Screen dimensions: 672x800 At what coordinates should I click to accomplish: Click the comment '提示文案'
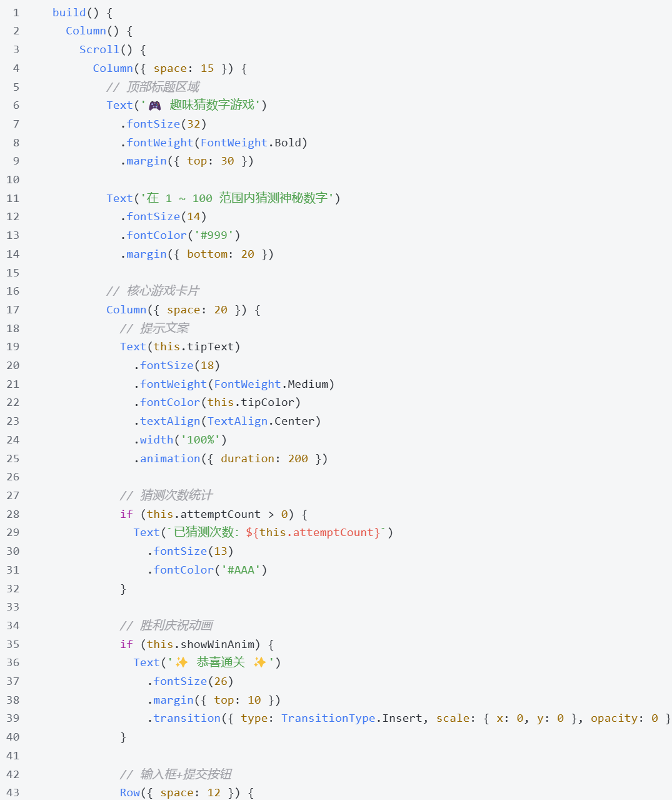[164, 328]
